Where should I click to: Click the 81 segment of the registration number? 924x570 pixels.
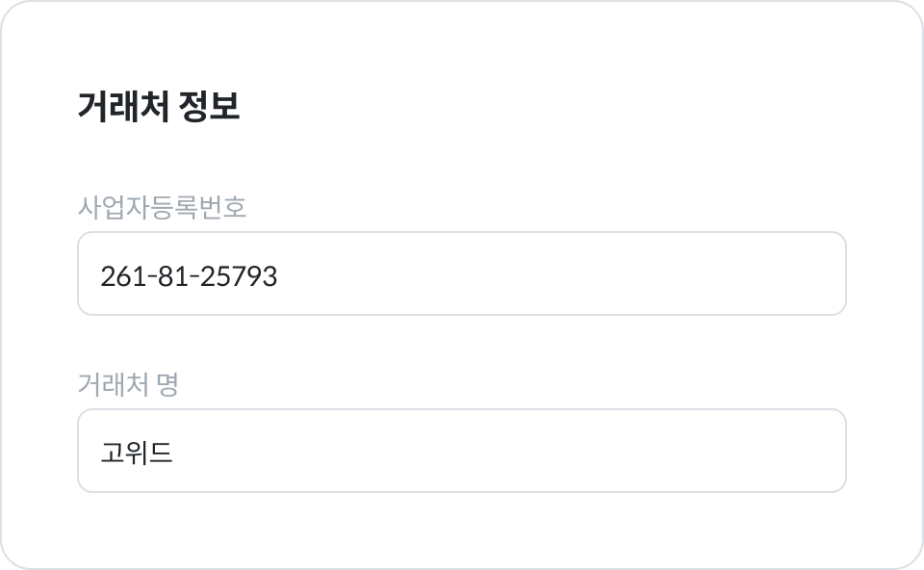click(171, 277)
